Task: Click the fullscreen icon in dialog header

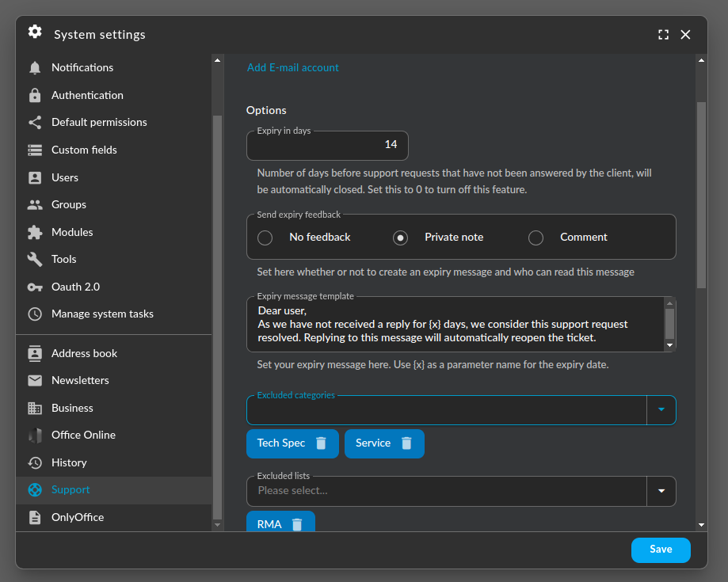Action: (664, 35)
